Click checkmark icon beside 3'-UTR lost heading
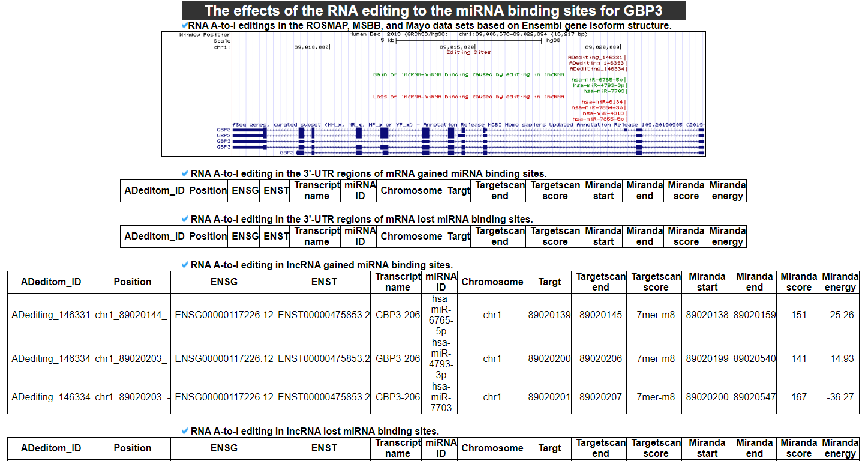868x461 pixels. pos(184,219)
